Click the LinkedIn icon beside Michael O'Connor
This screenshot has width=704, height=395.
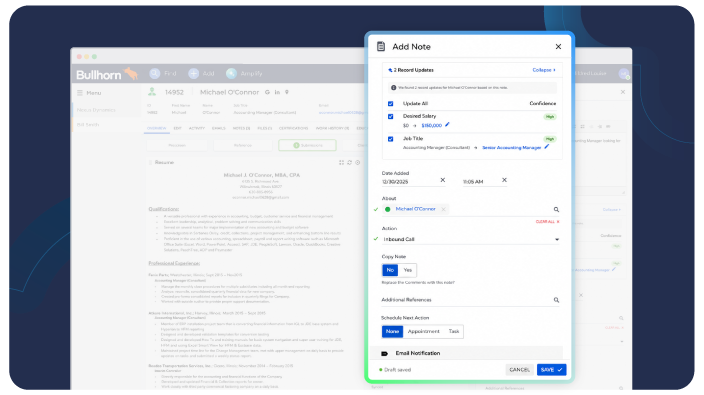pyautogui.click(x=277, y=92)
